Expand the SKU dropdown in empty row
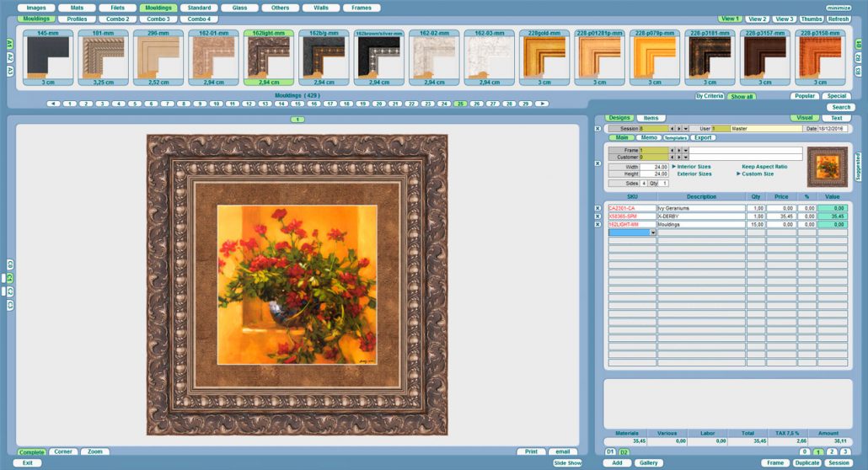Viewport: 868px width, 470px height. 653,233
